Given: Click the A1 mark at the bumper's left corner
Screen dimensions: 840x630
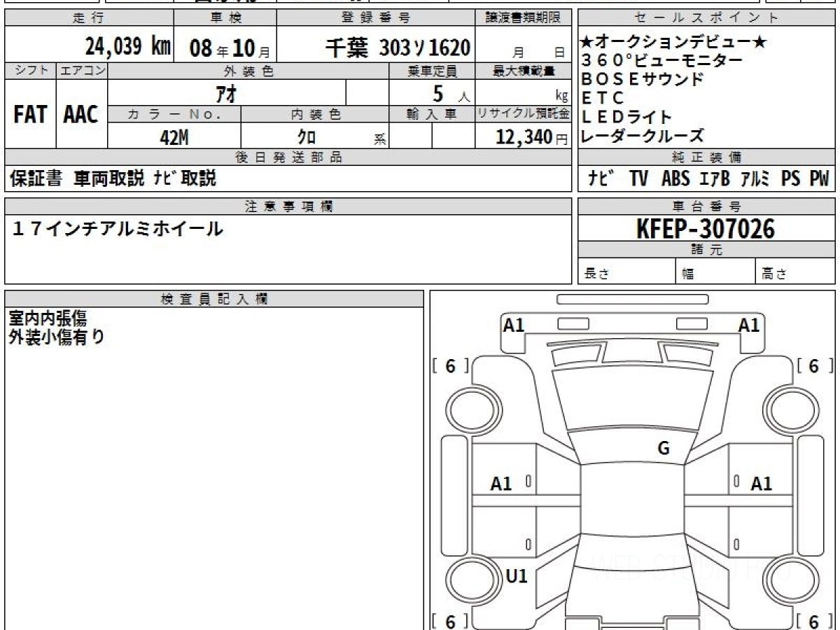Looking at the screenshot, I should [x=514, y=324].
